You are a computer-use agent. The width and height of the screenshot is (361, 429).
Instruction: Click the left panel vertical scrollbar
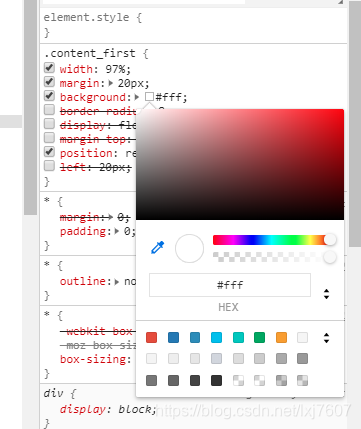point(30,107)
